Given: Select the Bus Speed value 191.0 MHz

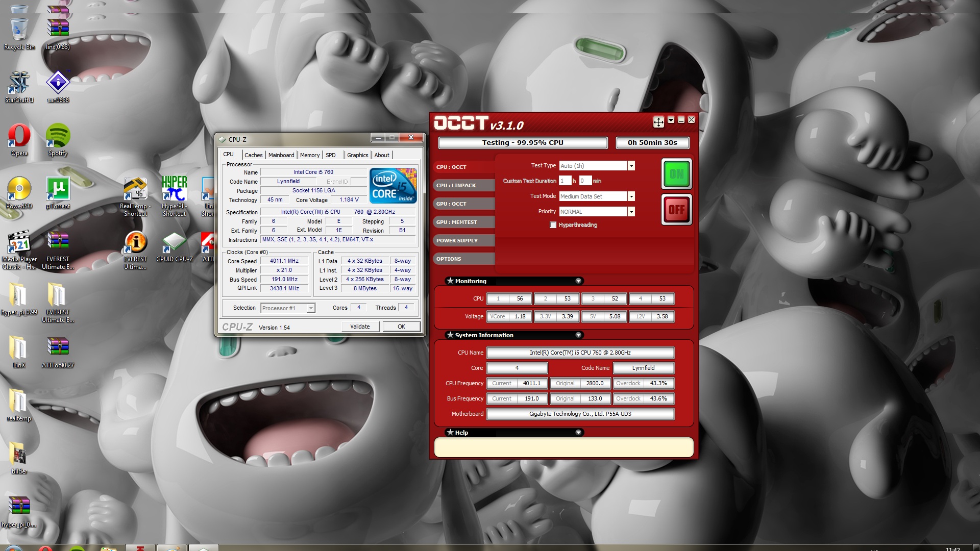Looking at the screenshot, I should coord(284,279).
